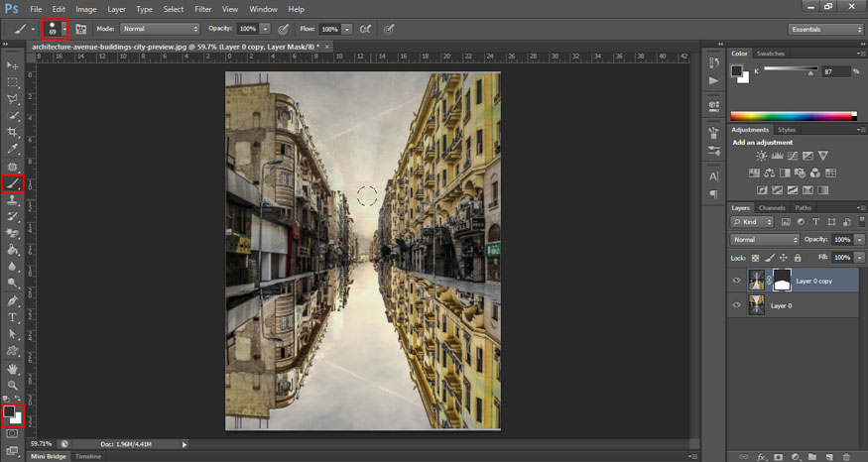The height and width of the screenshot is (462, 868).
Task: Add a Color Balance adjustment
Action: coord(770,173)
